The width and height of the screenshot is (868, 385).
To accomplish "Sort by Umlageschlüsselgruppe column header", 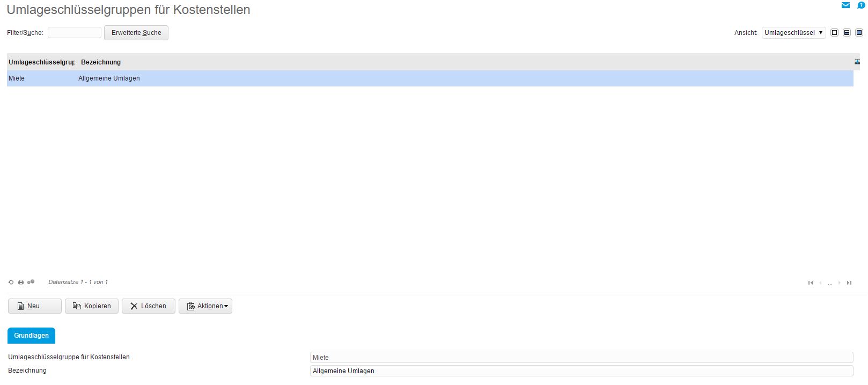I will point(42,62).
